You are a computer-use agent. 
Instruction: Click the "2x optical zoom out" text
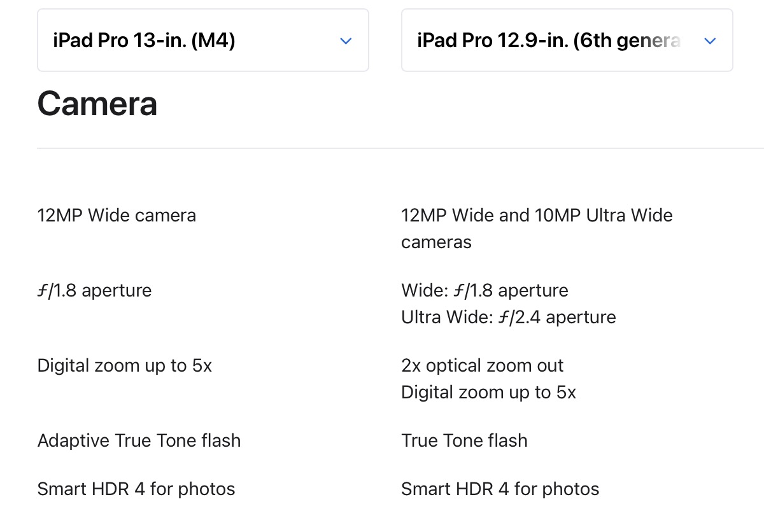click(x=482, y=365)
